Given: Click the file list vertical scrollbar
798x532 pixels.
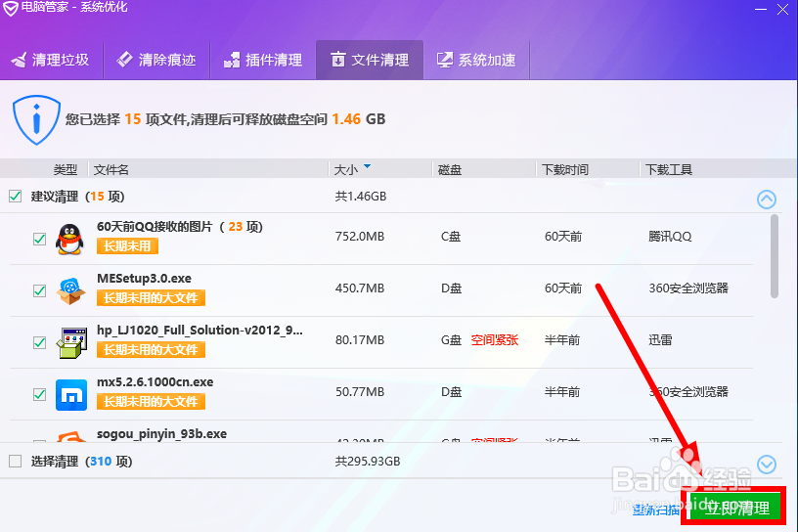Looking at the screenshot, I should (x=775, y=256).
